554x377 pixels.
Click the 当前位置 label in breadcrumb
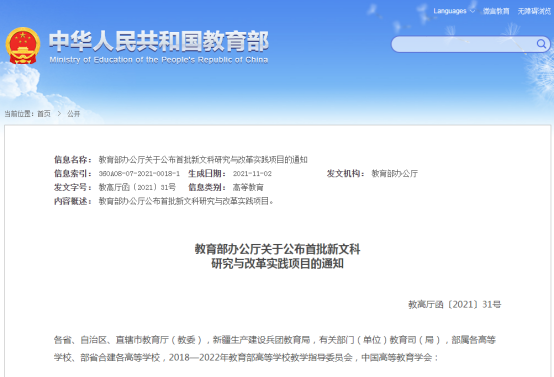pyautogui.click(x=19, y=114)
